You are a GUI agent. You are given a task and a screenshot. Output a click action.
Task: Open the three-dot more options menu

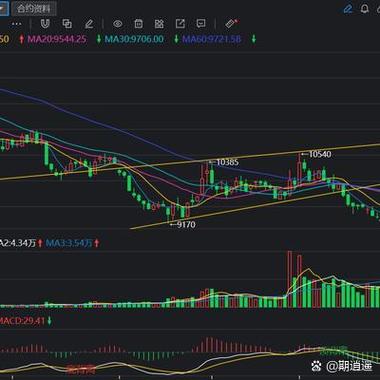tap(16, 24)
